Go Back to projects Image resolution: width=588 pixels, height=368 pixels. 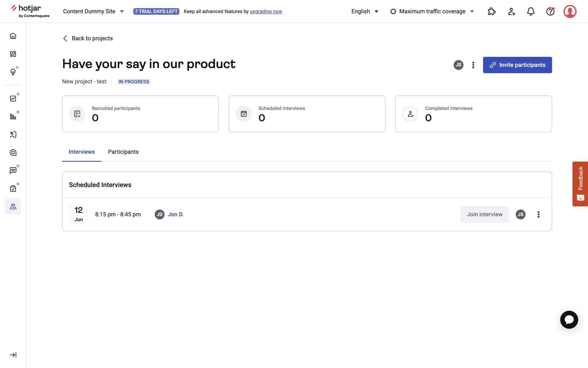[88, 38]
